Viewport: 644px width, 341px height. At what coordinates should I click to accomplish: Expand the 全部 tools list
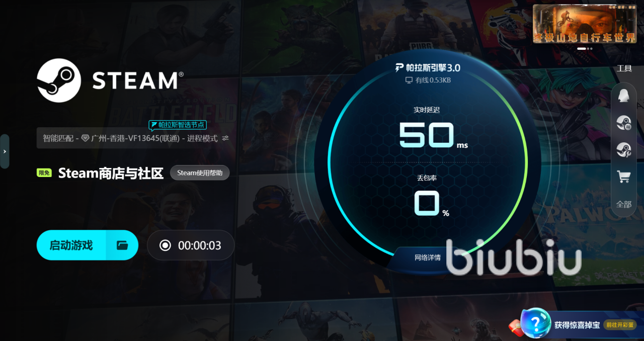point(624,204)
